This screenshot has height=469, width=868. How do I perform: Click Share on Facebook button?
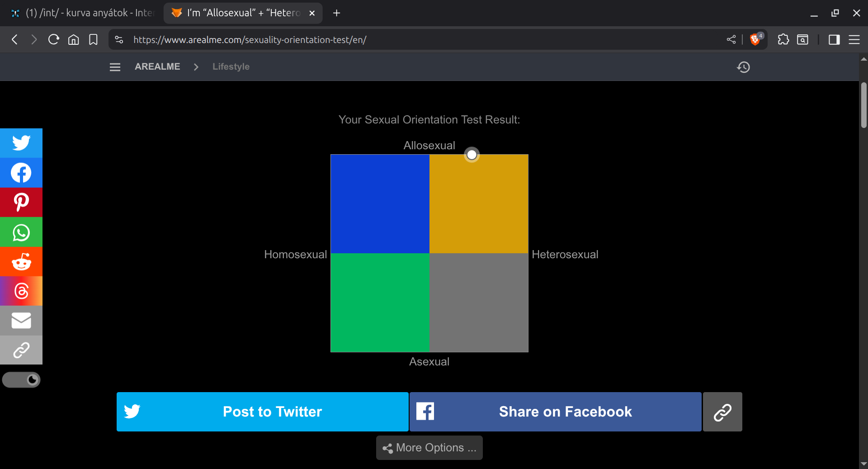[x=555, y=412]
